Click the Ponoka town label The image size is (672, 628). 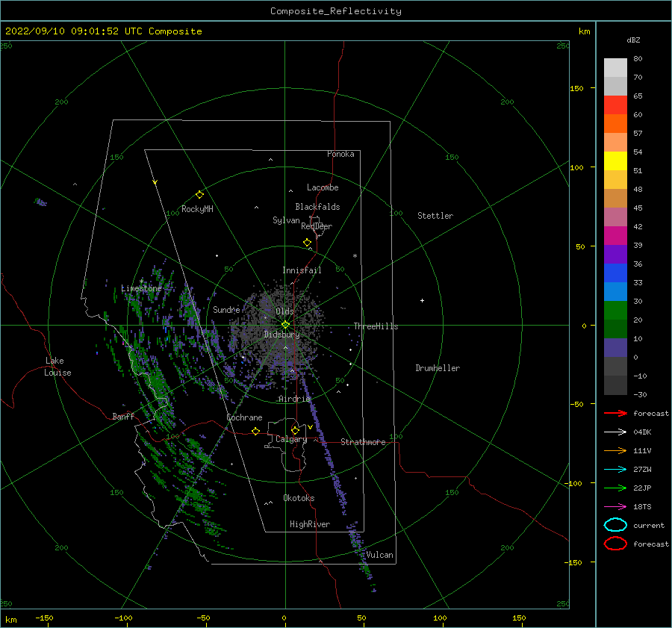tap(340, 154)
